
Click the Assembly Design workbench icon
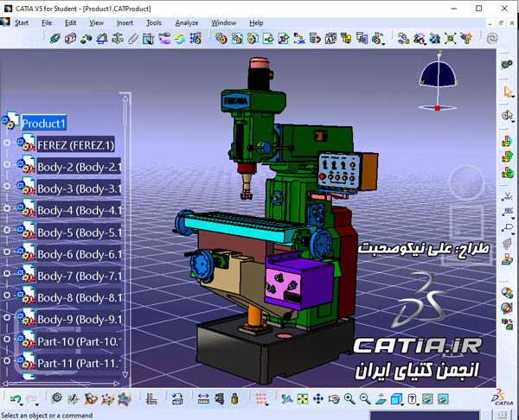(507, 64)
